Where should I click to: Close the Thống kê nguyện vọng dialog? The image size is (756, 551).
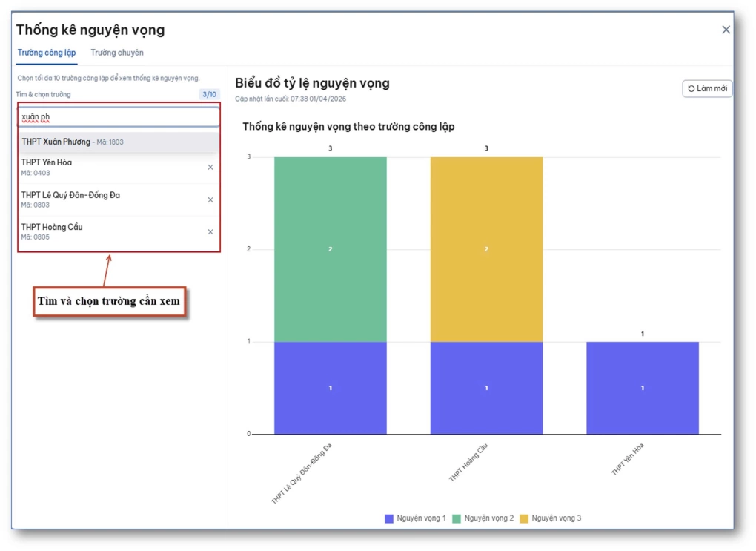click(726, 30)
